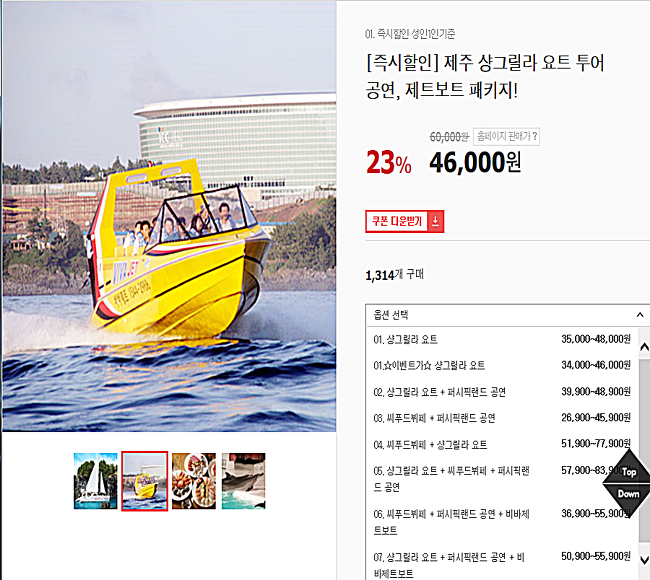Pick option 04. 씨푸드뷔페 + 샹그릴라 요트
650x580 pixels.
click(x=502, y=444)
